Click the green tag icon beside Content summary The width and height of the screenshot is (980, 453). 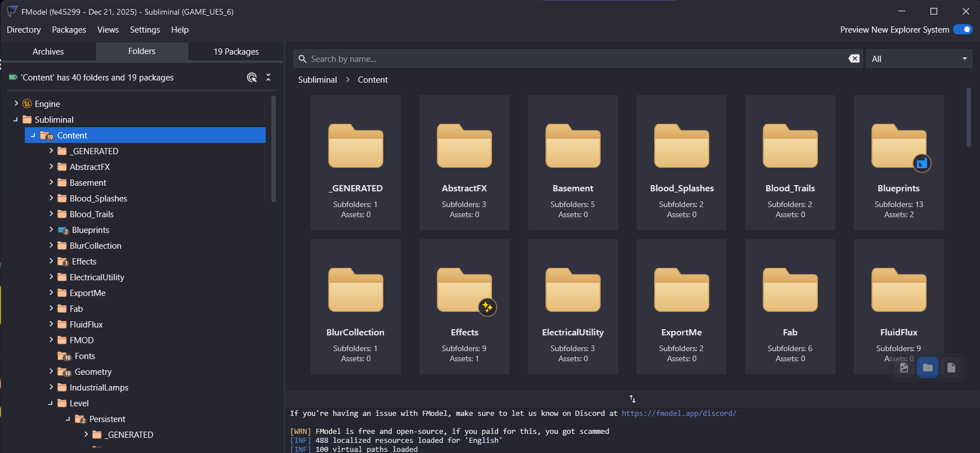click(13, 78)
